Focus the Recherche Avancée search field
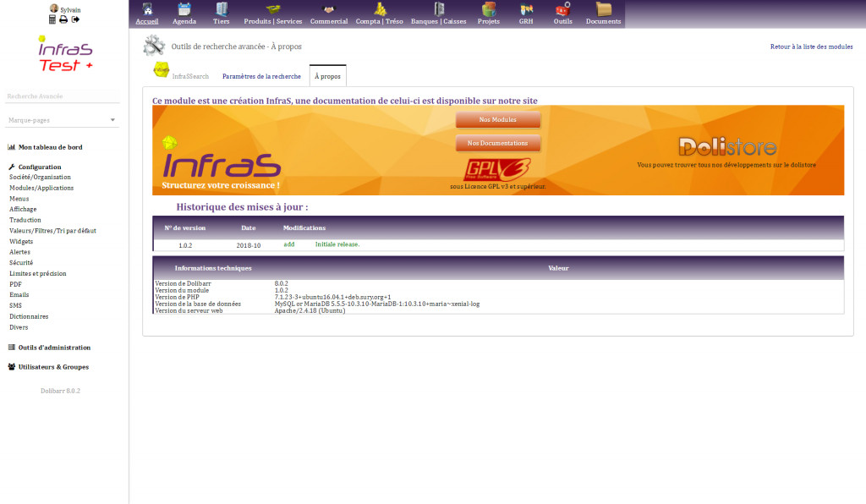866x504 pixels. (62, 96)
